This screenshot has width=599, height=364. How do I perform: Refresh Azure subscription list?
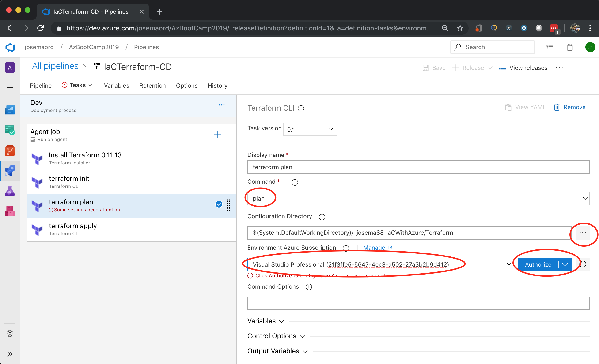[x=583, y=264]
